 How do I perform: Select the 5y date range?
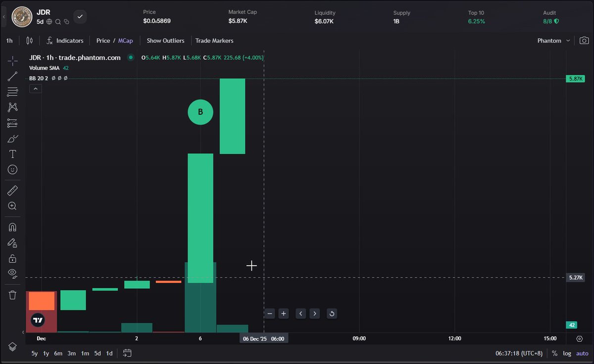(35, 353)
